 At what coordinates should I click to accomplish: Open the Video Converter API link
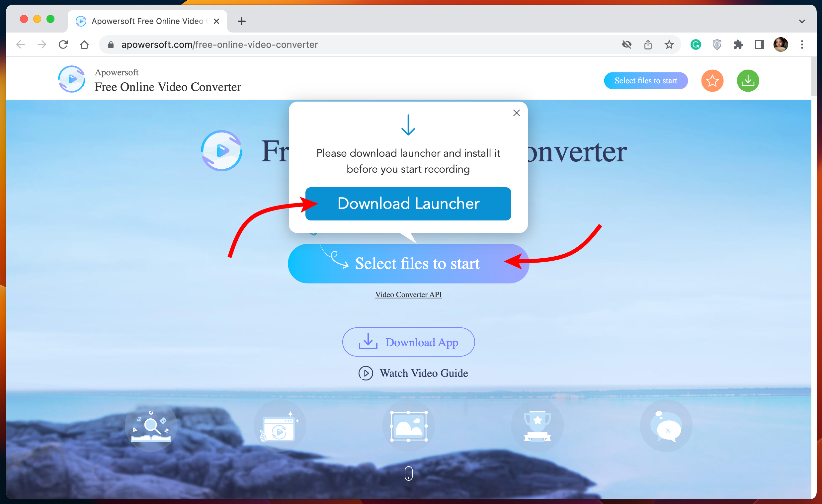pos(409,294)
